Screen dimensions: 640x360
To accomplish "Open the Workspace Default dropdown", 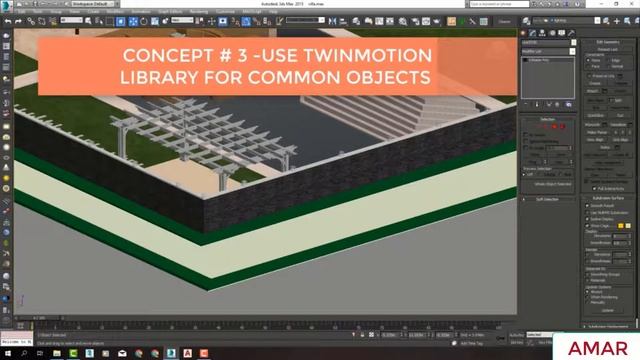I will click(x=94, y=4).
